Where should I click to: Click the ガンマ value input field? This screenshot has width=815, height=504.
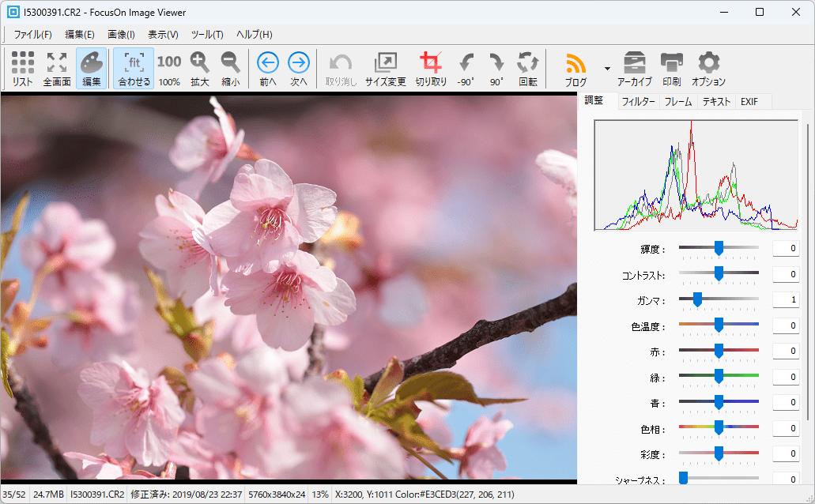(x=785, y=300)
